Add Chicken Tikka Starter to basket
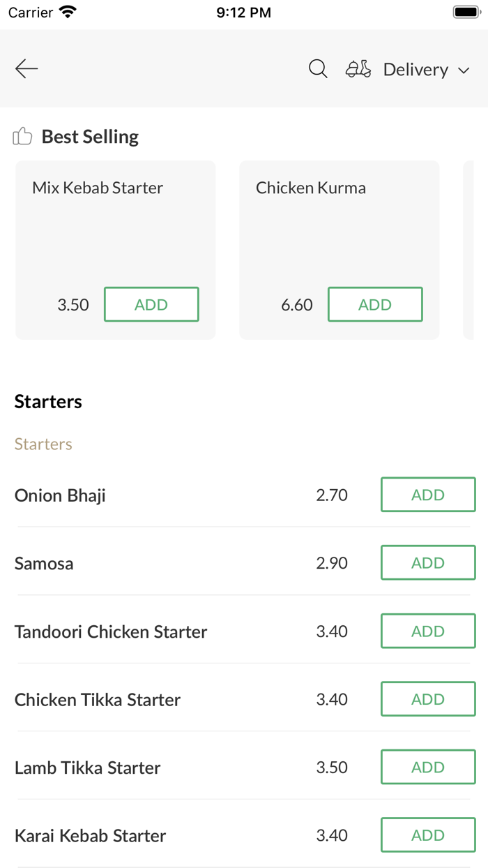 tap(428, 699)
